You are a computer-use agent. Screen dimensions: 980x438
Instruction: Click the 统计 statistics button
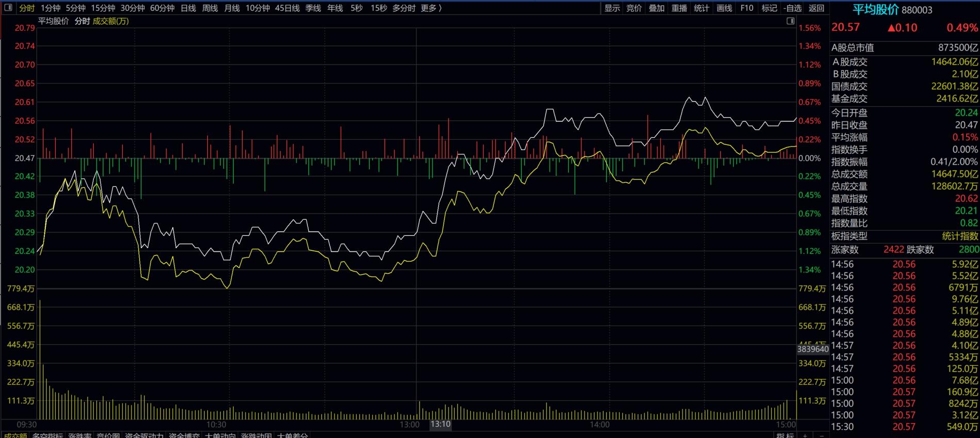click(701, 8)
